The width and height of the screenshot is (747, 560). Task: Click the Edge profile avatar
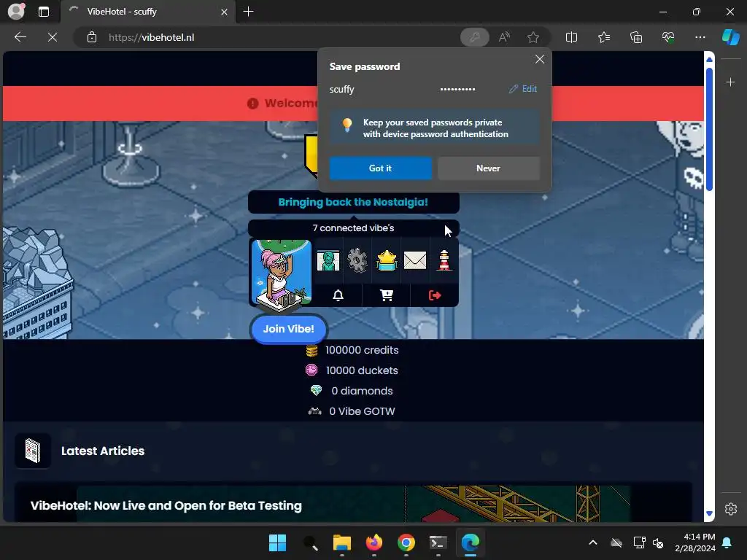(16, 12)
